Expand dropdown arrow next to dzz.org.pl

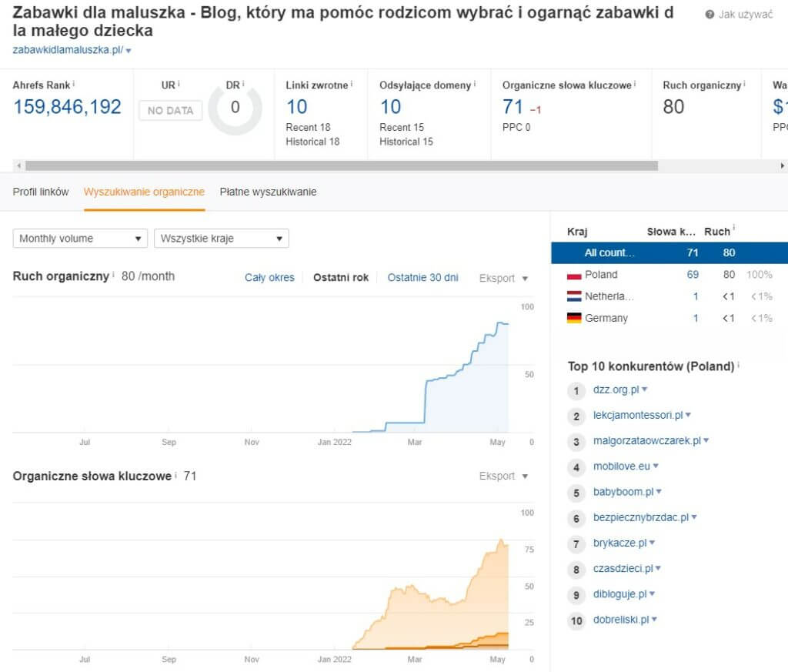645,389
